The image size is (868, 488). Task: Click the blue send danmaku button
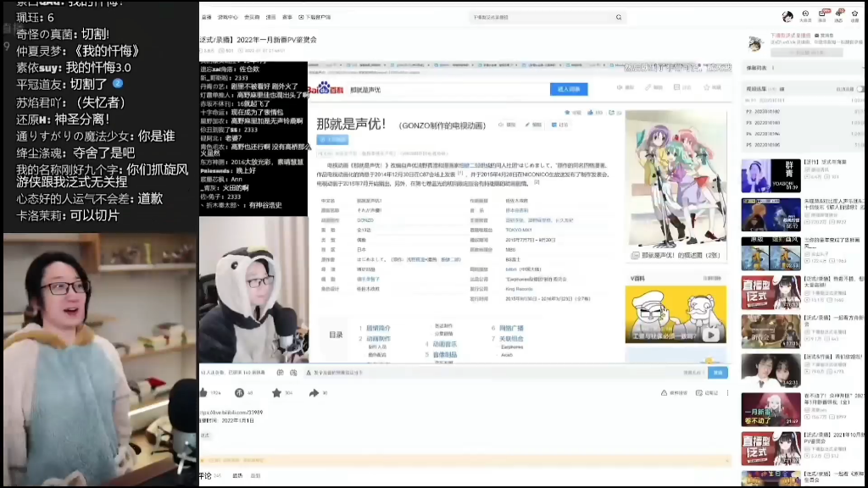coord(718,373)
